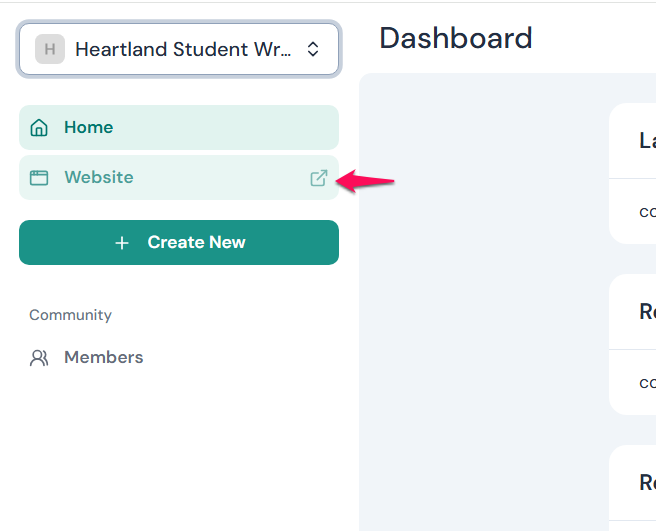The height and width of the screenshot is (531, 656).
Task: Select the Website label in sidebar
Action: (99, 178)
